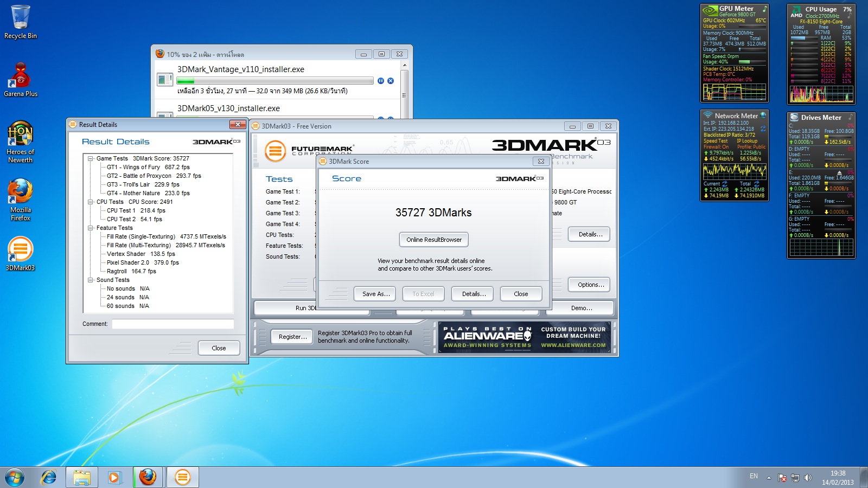Screen dimensions: 868x488
Task: Pause the 3DMark_Vantage installer download
Action: 381,81
